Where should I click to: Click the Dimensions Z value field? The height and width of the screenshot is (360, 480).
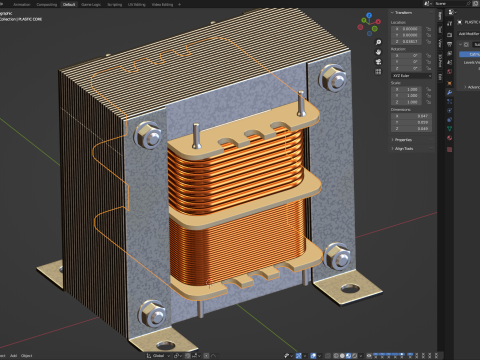tap(412, 128)
